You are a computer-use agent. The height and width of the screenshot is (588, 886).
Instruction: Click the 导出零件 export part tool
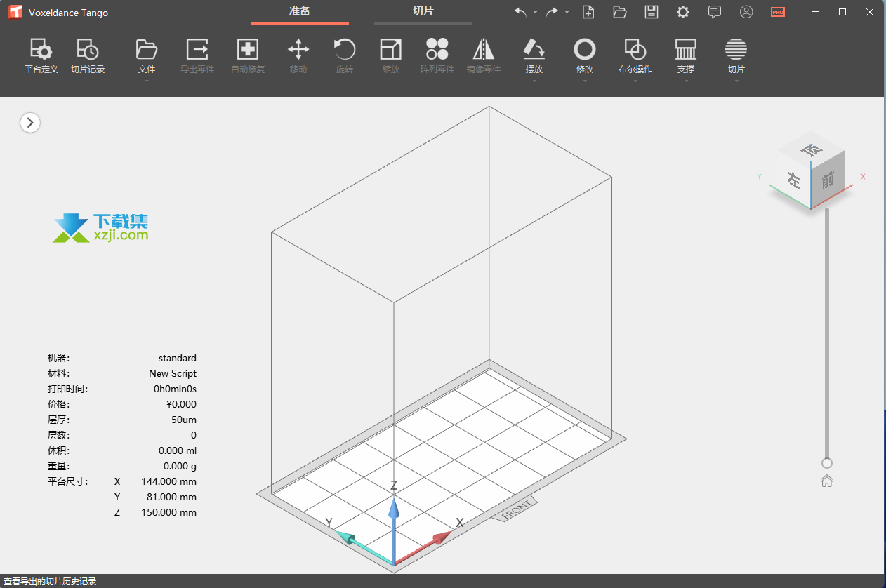click(197, 57)
